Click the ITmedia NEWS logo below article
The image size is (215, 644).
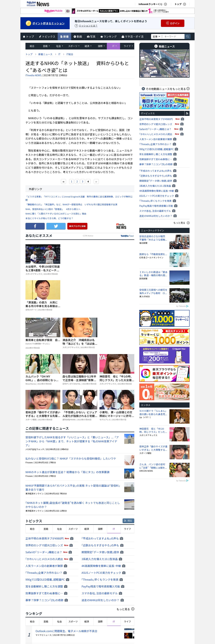(121, 226)
